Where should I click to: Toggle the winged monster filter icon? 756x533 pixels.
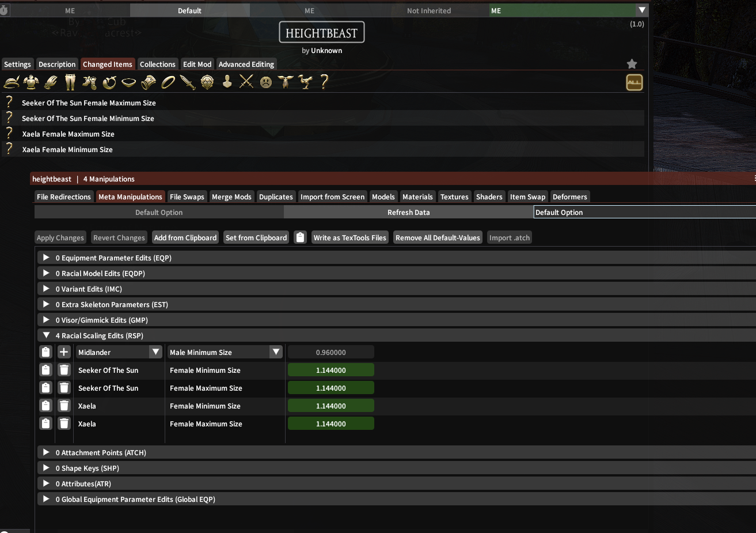[x=286, y=82]
